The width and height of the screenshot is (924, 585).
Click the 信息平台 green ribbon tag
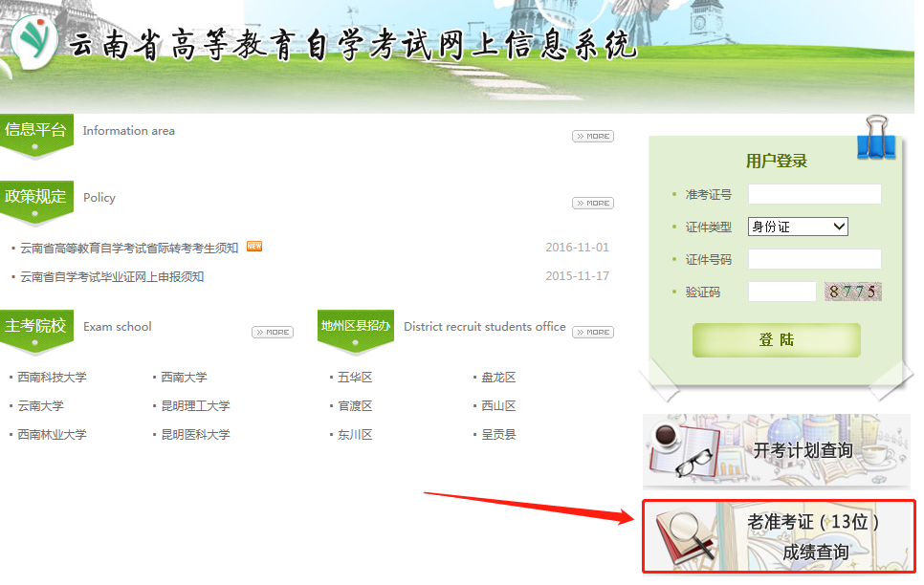pyautogui.click(x=36, y=136)
